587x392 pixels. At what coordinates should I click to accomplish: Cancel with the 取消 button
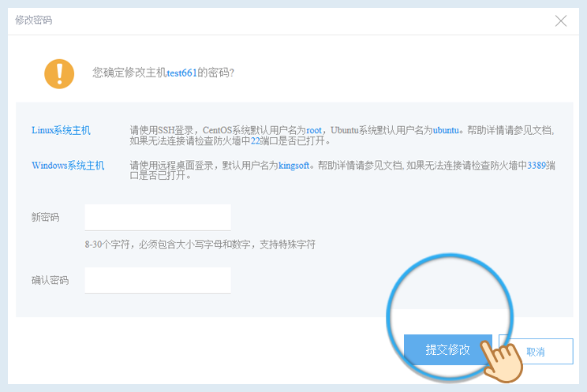click(x=536, y=352)
